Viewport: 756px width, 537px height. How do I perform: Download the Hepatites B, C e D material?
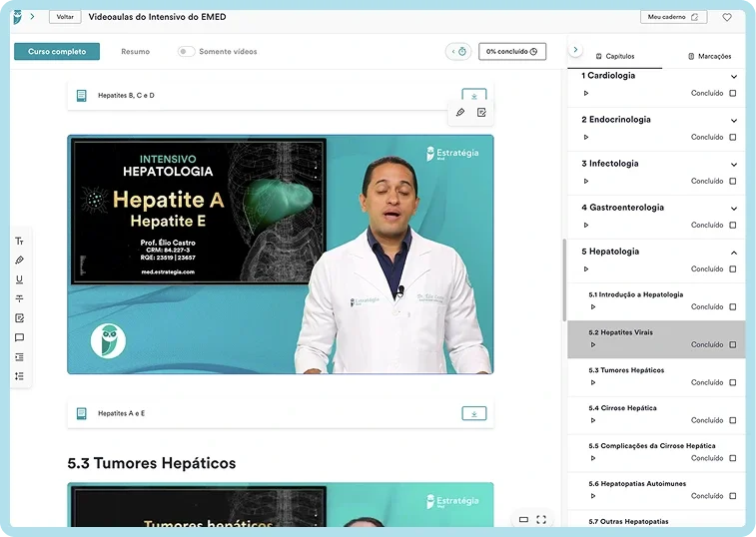coord(474,95)
